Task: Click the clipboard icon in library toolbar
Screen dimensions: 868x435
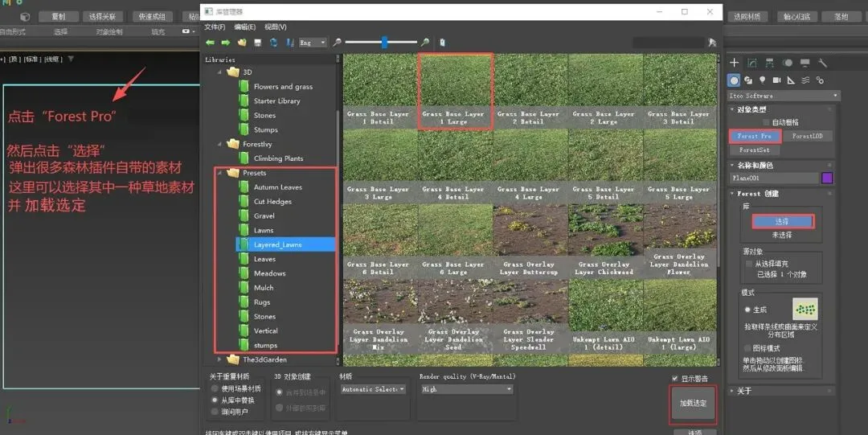Action: click(x=442, y=42)
